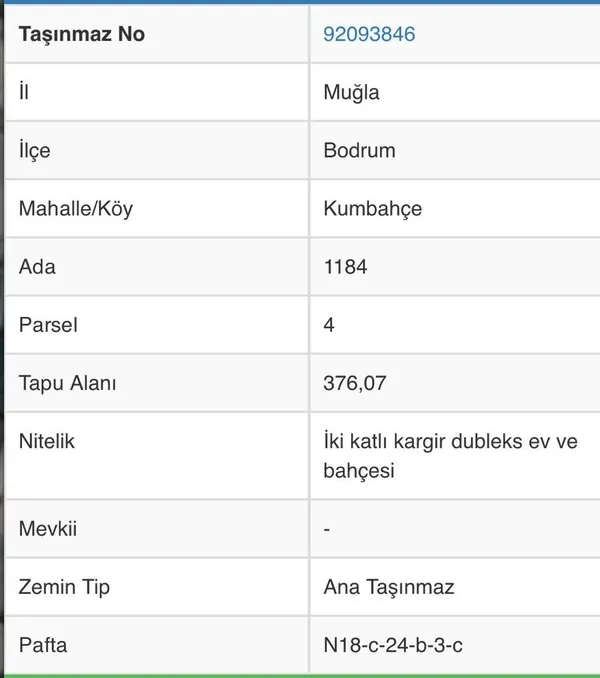Select the Tapu Alanı row label

tap(68, 383)
